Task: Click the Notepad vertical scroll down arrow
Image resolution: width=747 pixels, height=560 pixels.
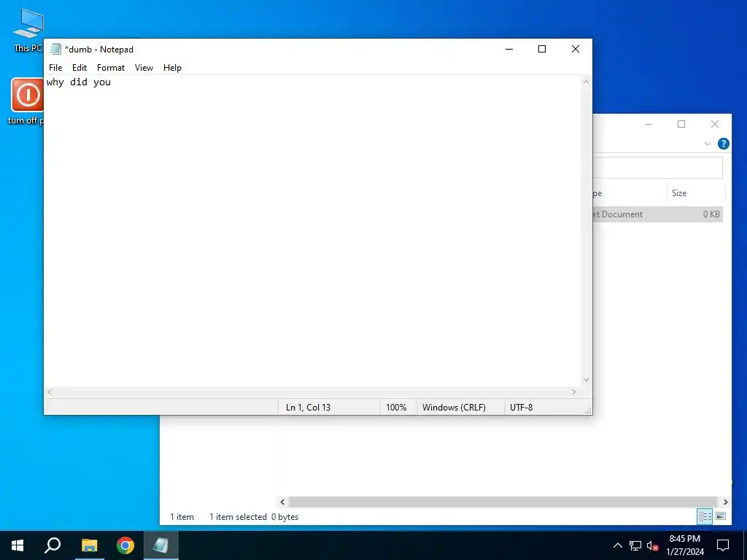Action: click(x=586, y=379)
